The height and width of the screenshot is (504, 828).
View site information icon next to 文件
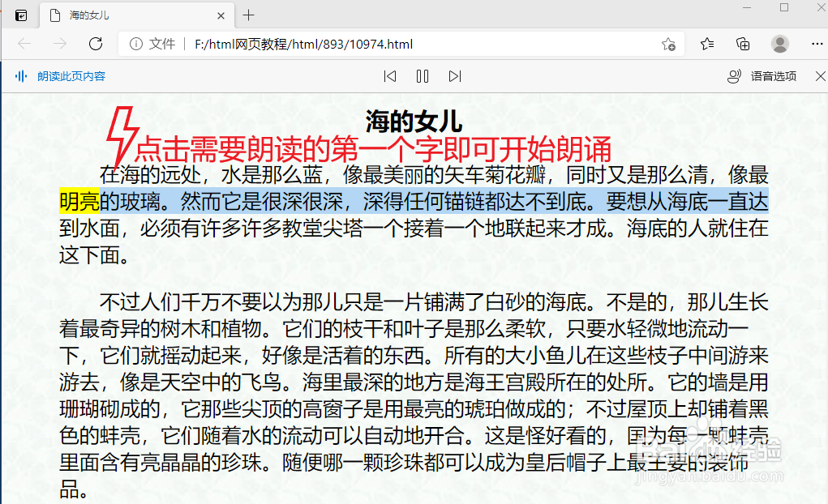[136, 44]
